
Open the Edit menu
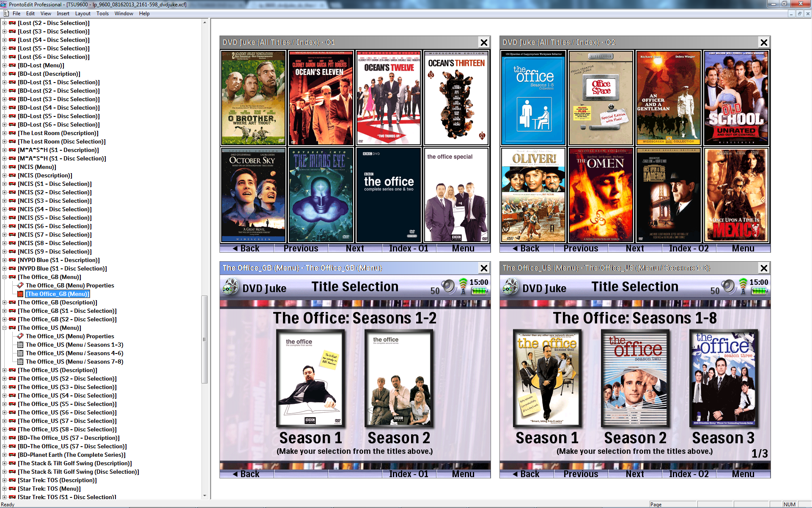click(x=30, y=14)
